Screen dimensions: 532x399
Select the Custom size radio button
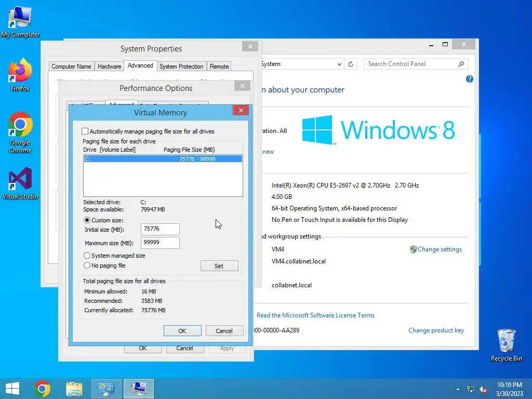[x=87, y=220]
